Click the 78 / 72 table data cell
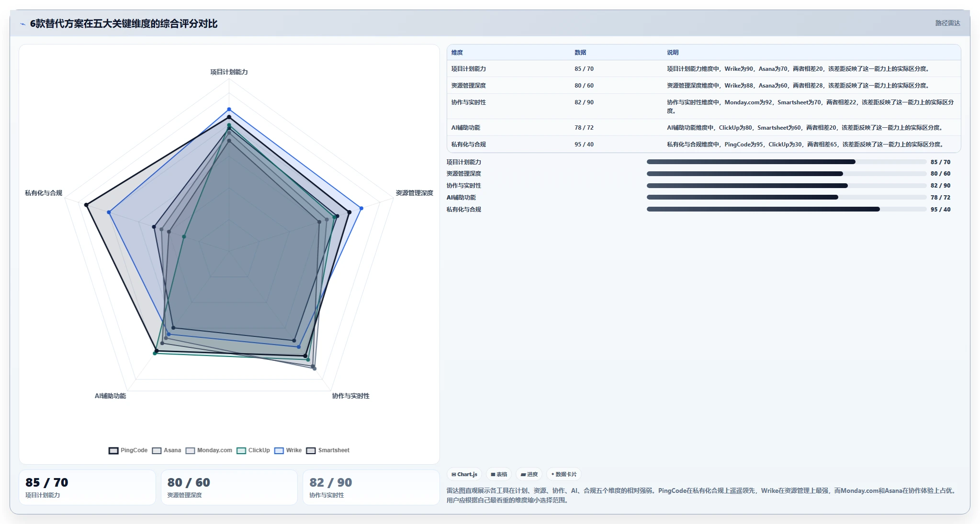Screen dimensions: 980x524 click(584, 128)
